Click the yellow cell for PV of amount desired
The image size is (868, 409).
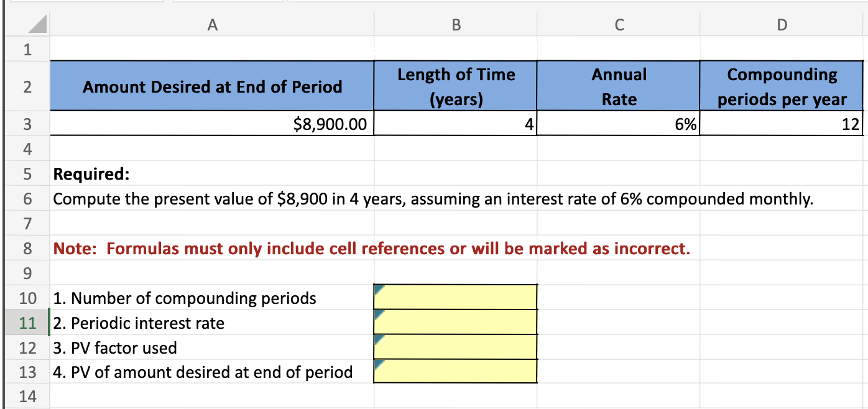pos(455,372)
